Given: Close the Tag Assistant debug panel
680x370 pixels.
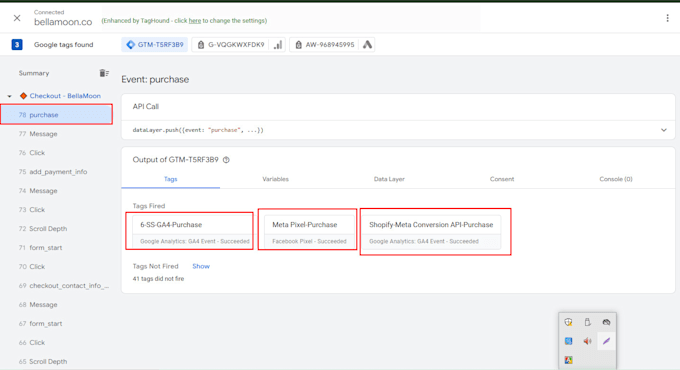Looking at the screenshot, I should tap(17, 18).
